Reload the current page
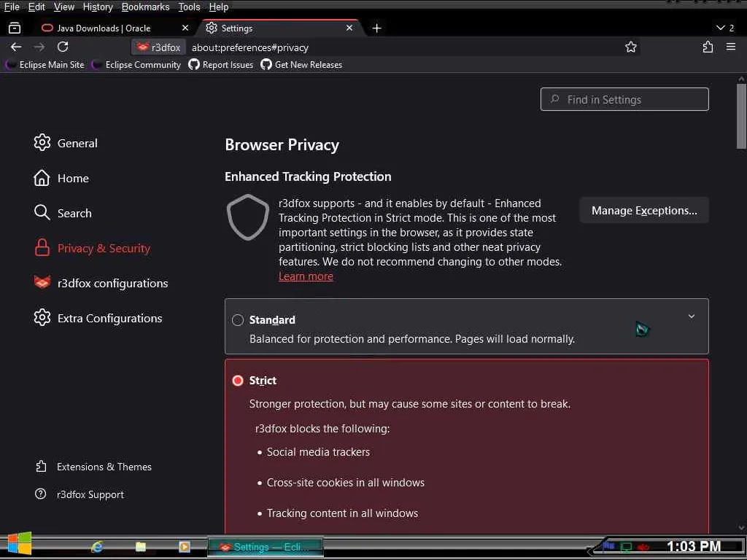Screen dimensions: 747x560 (63, 47)
